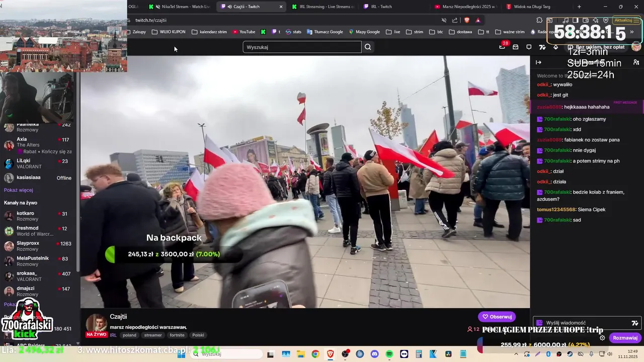Click the Brave Shields lion icon
Viewport: 644px width, 362px height.
point(467,20)
